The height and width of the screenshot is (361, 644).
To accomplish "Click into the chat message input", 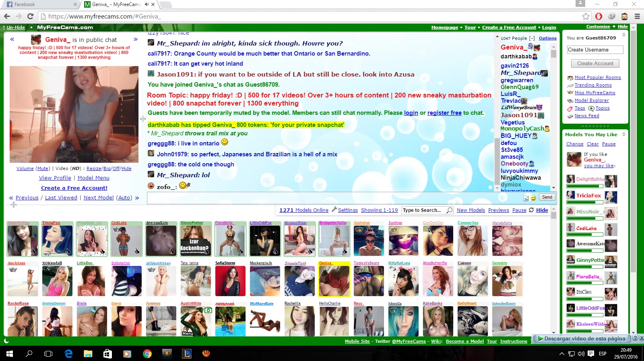I will [x=334, y=198].
